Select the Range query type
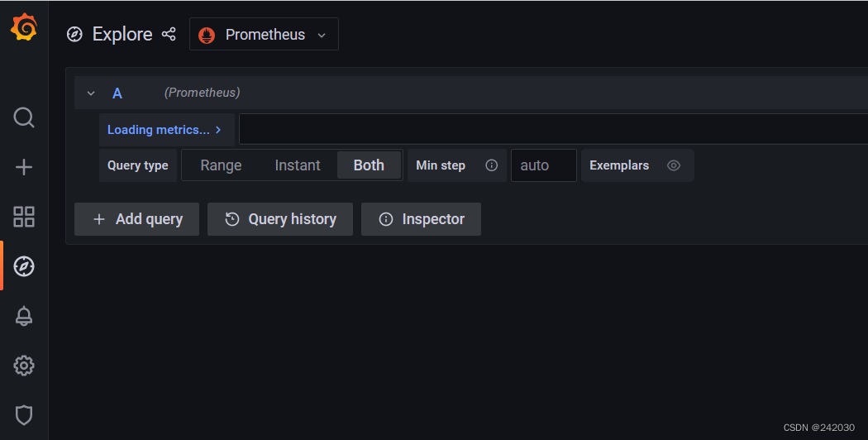Viewport: 868px width, 440px height. tap(221, 165)
